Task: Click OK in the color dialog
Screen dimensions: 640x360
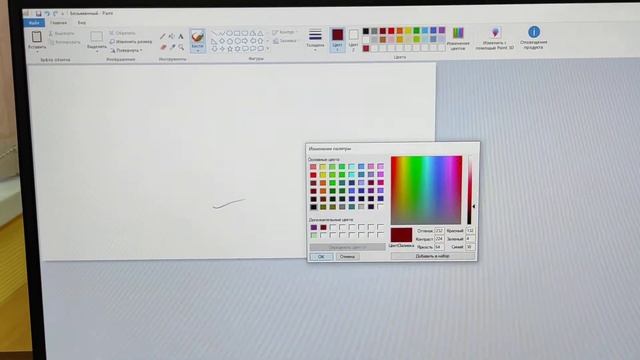Action: tap(321, 256)
